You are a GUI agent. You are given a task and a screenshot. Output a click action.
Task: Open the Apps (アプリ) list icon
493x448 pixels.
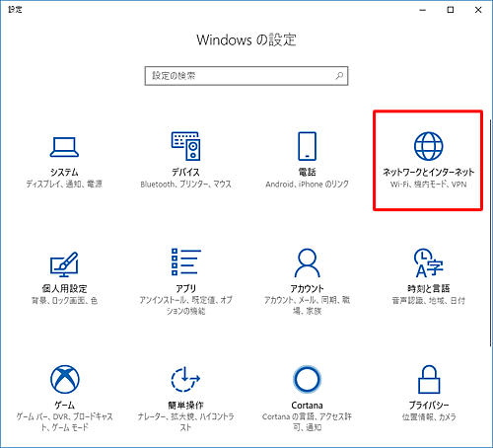point(185,261)
